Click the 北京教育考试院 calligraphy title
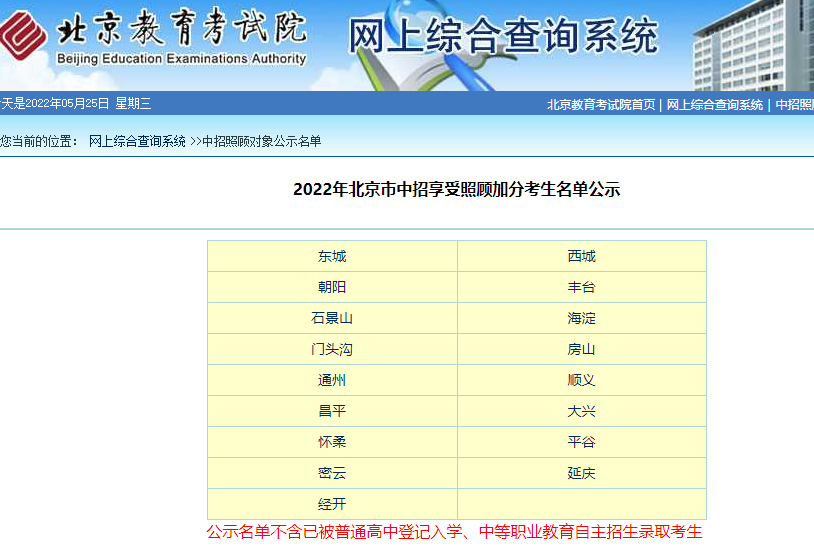 coord(182,28)
